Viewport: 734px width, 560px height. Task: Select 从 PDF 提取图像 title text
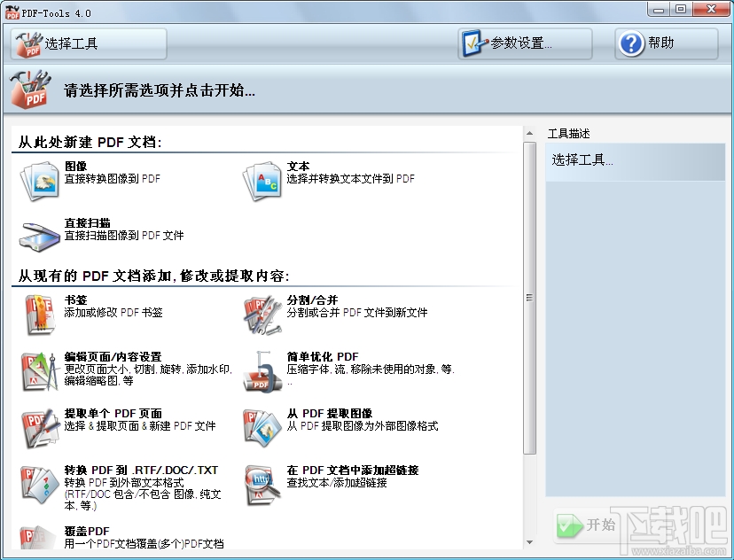coord(330,413)
